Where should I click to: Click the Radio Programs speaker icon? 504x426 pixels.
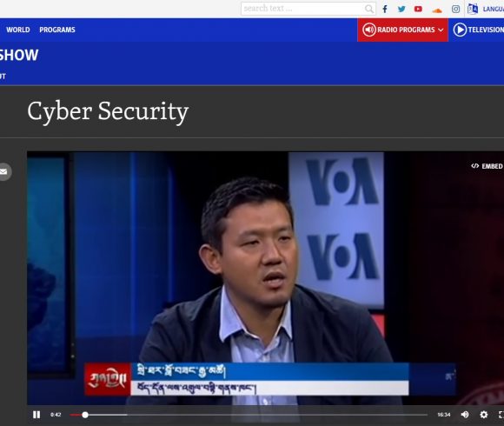369,30
